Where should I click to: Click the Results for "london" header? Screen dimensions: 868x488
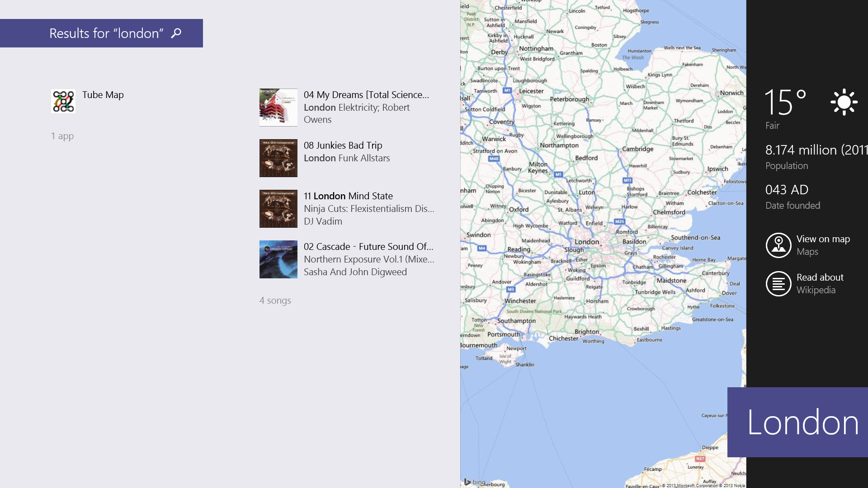[x=101, y=33]
